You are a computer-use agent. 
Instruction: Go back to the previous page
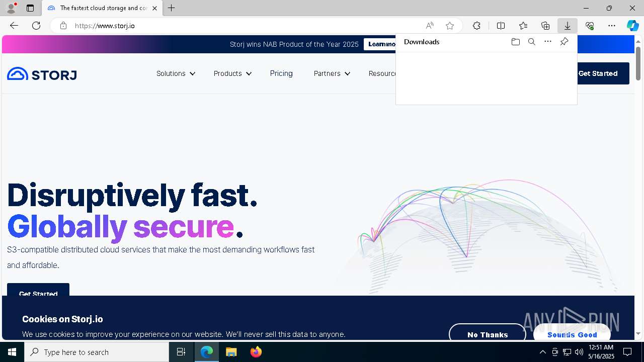(x=14, y=26)
